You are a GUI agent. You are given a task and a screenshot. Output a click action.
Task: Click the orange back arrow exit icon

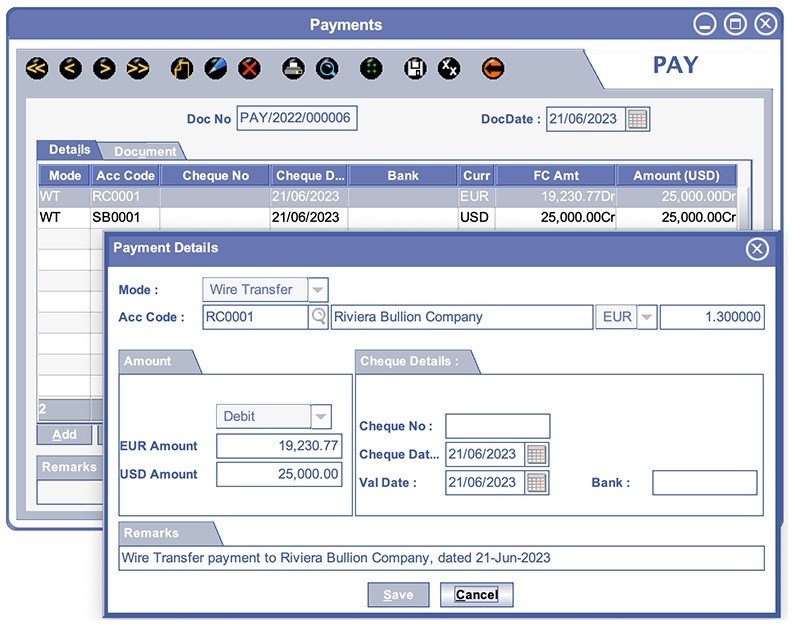point(493,68)
